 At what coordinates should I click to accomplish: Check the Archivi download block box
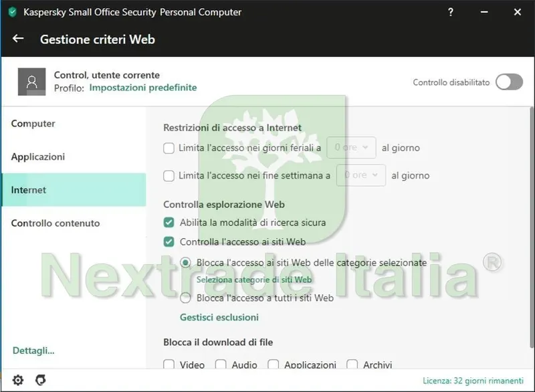352,364
